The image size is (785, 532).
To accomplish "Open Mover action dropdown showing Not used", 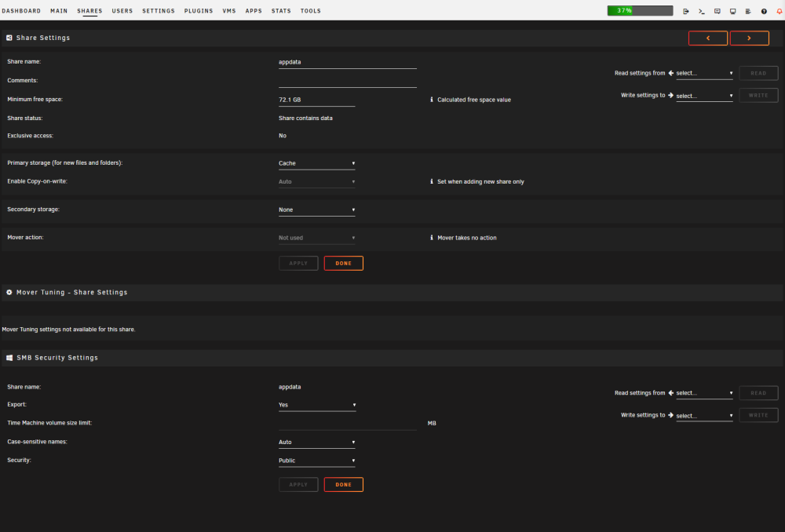I will (x=317, y=238).
